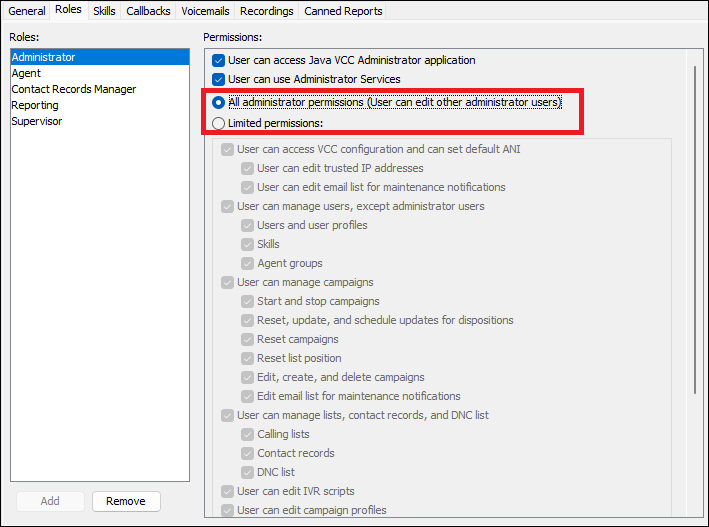Image resolution: width=709 pixels, height=527 pixels.
Task: Click the Add role button
Action: pyautogui.click(x=50, y=501)
